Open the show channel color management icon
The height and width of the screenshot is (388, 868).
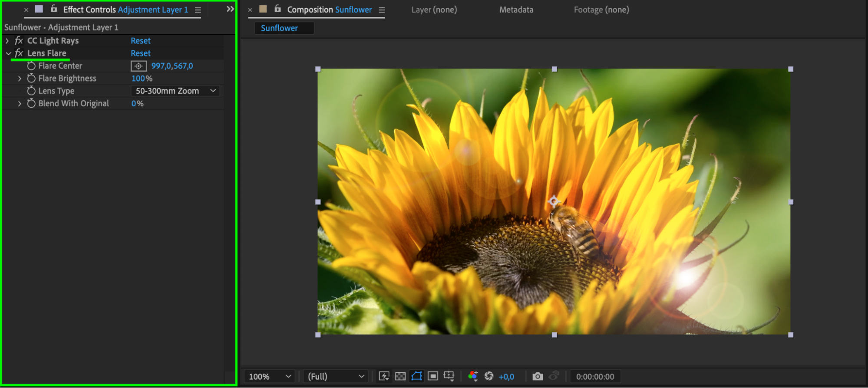click(x=473, y=376)
